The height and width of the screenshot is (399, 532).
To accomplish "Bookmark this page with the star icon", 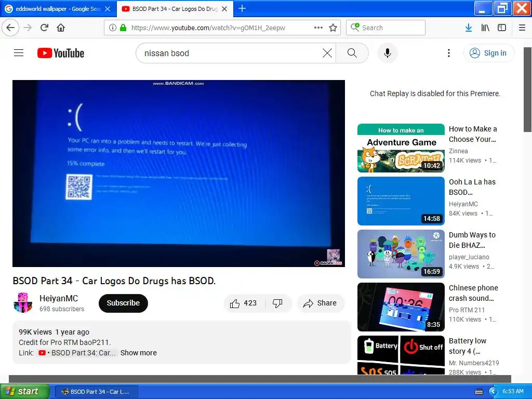I will [333, 28].
